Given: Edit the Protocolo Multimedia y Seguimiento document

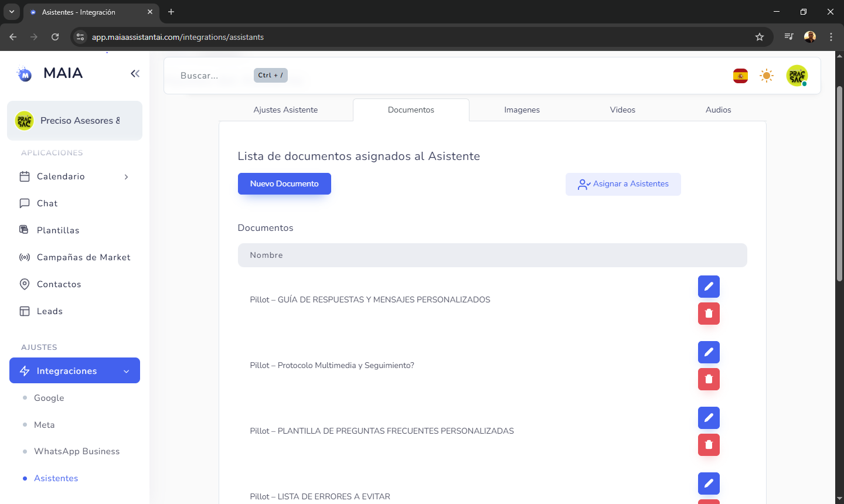Looking at the screenshot, I should (709, 352).
